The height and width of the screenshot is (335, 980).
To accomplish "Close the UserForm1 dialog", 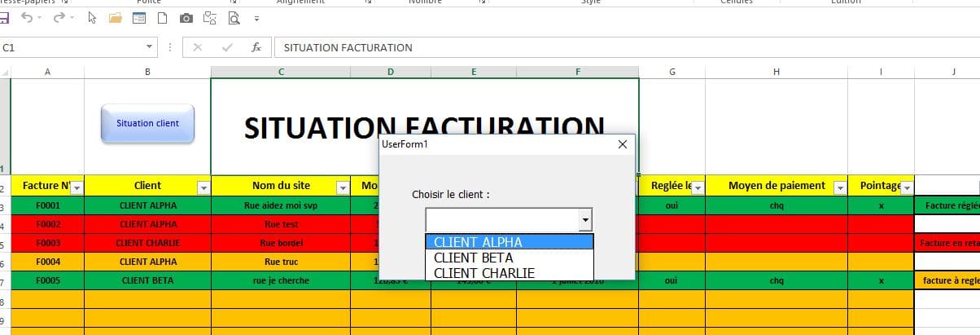I will 623,144.
